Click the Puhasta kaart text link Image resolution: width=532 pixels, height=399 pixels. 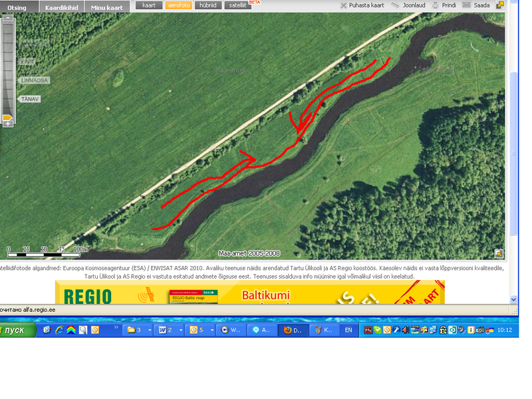tap(366, 5)
